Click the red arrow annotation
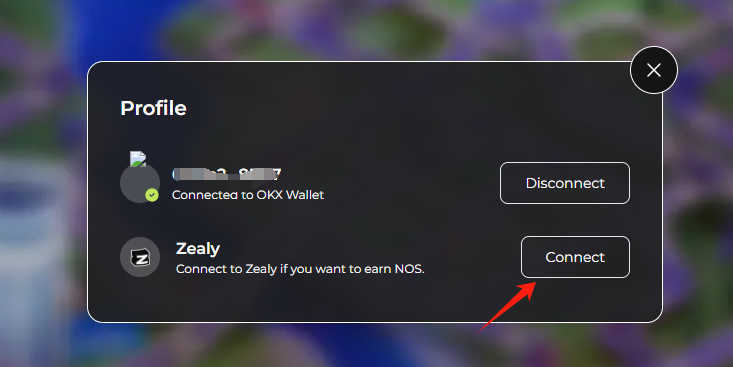Viewport: 733px width, 367px height. click(x=509, y=306)
